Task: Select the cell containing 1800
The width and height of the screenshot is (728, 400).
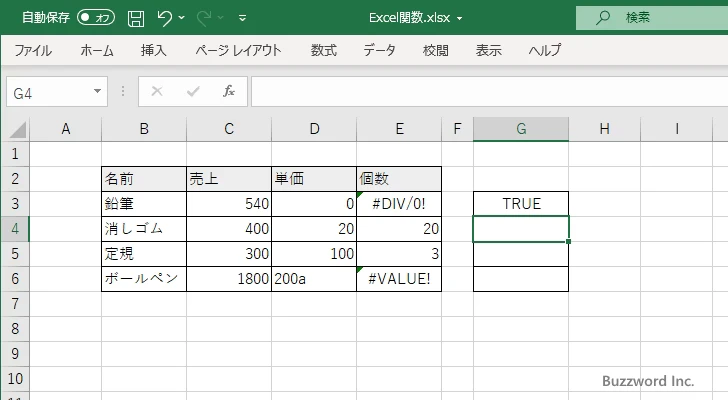Action: 229,279
